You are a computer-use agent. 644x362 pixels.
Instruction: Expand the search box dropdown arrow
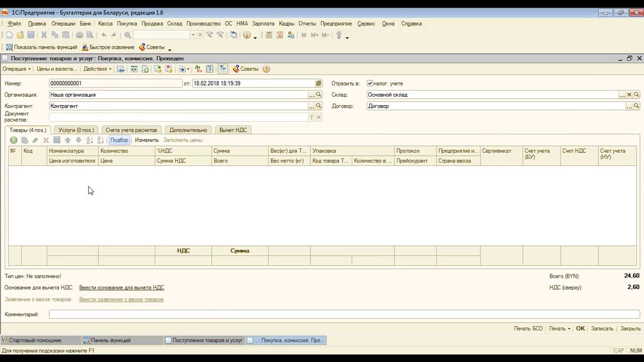click(193, 35)
